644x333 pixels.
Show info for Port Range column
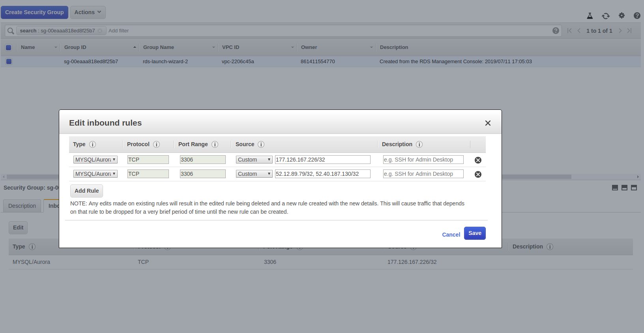click(215, 145)
